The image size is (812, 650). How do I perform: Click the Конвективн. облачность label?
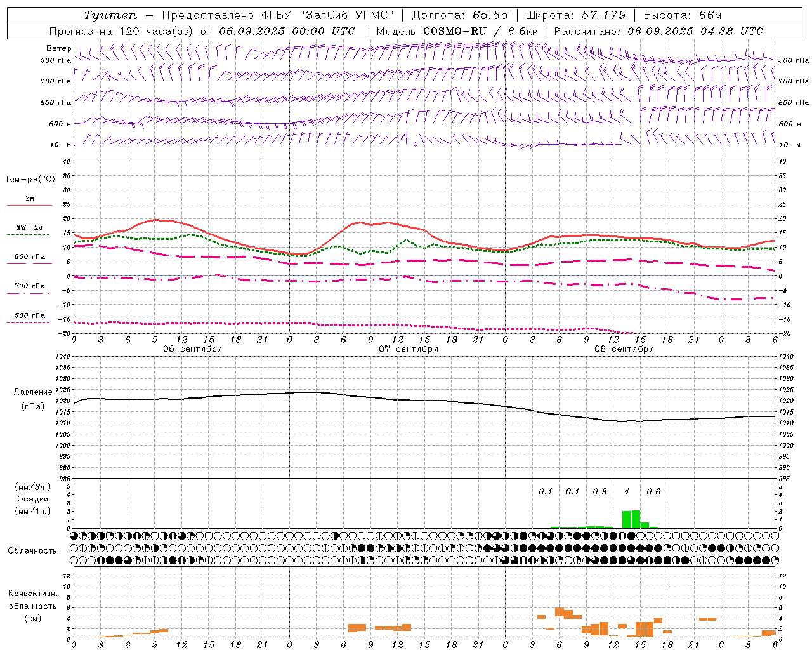pyautogui.click(x=32, y=606)
